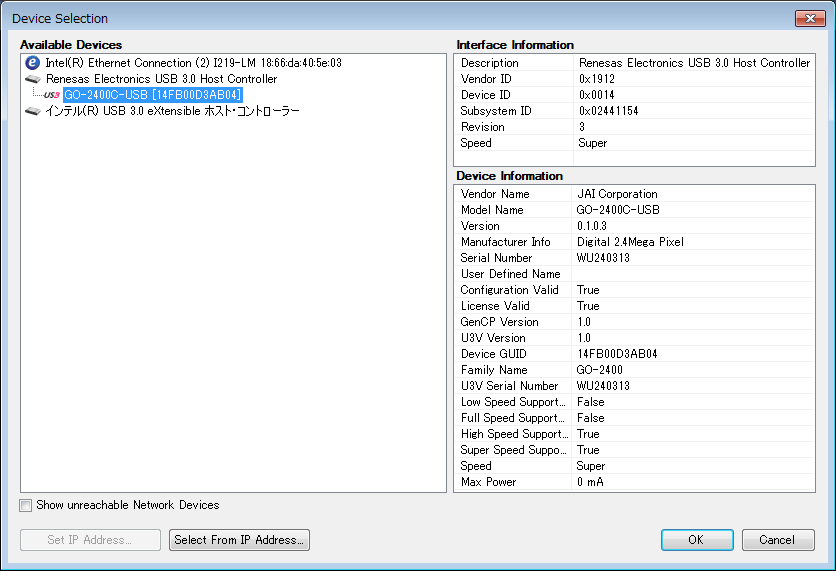Viewport: 836px width, 571px height.
Task: Click the Renesas USB host controller icon
Action: coord(33,79)
